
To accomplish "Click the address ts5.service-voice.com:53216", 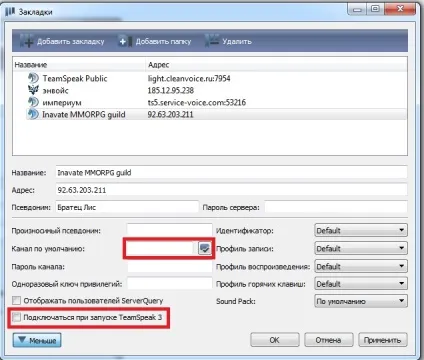I will click(197, 102).
